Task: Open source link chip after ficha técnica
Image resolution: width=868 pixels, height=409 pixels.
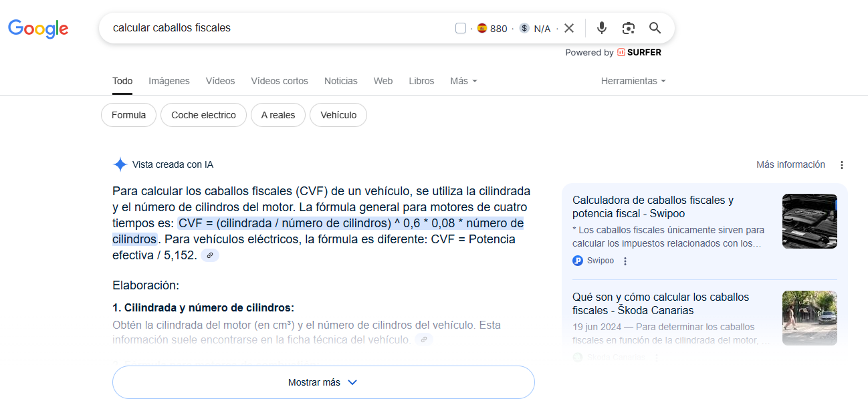Action: [424, 339]
